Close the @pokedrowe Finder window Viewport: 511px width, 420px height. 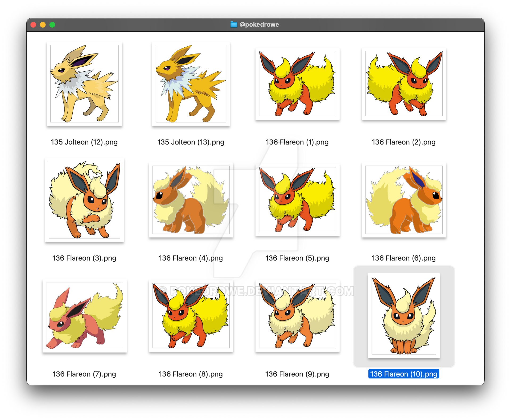[33, 25]
